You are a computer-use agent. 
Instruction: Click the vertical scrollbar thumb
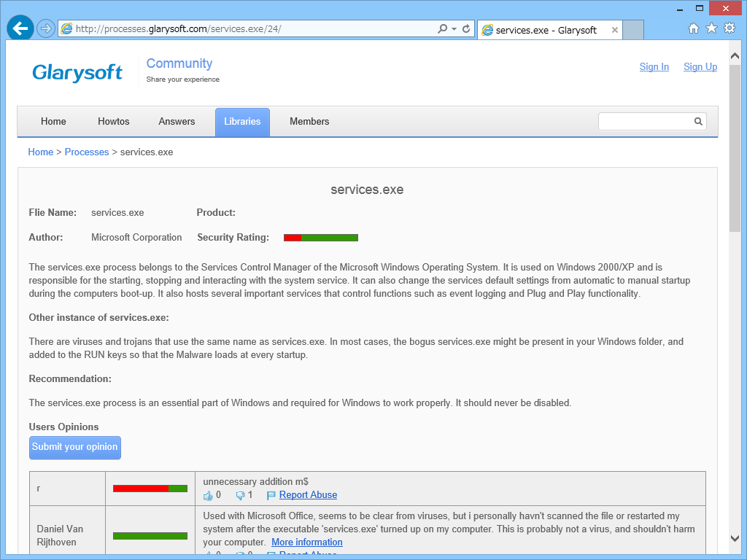pos(735,149)
